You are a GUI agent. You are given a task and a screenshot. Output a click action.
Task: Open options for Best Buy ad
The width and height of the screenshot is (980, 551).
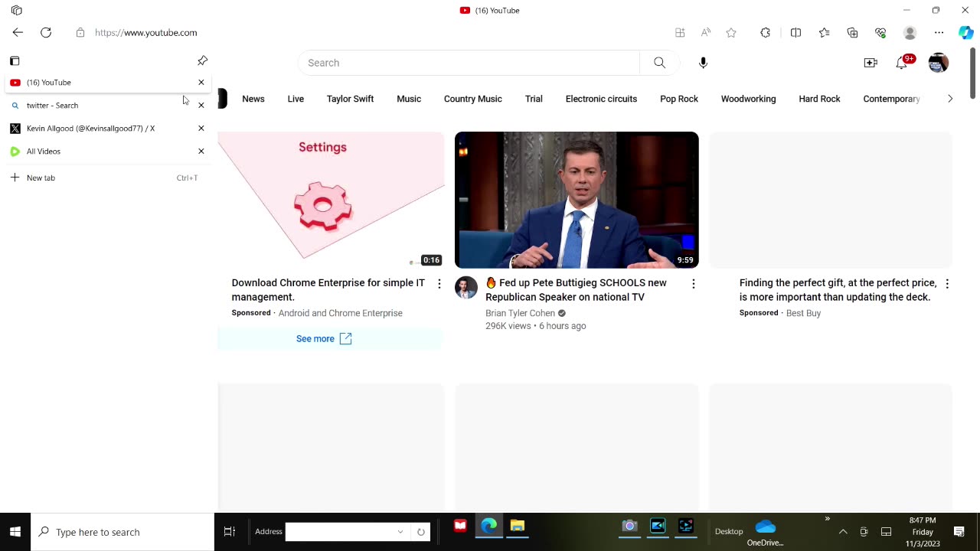(x=947, y=284)
